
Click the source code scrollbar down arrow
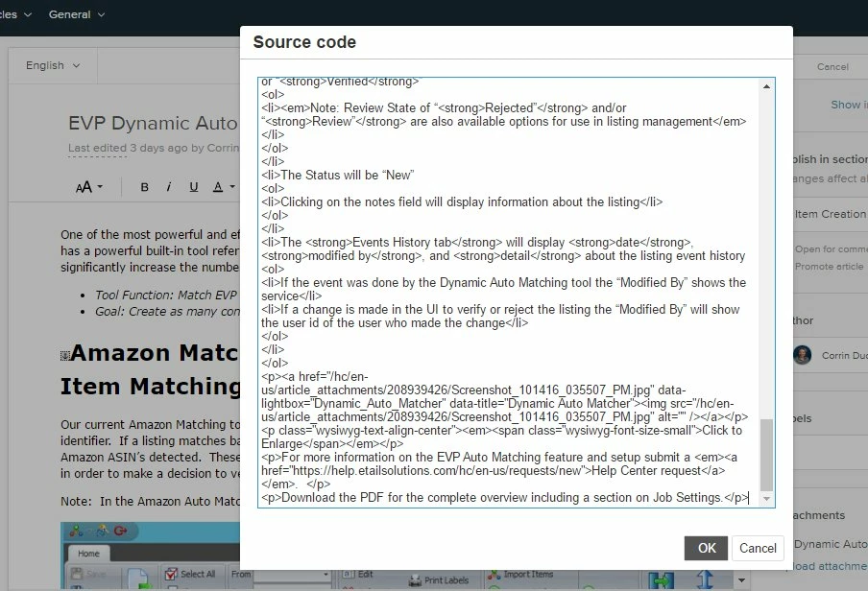[766, 499]
